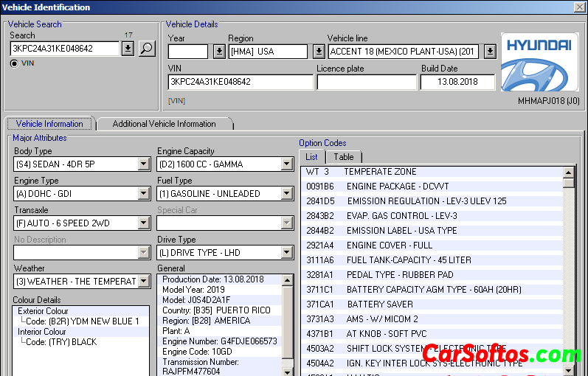Click the Build Date field
The width and height of the screenshot is (588, 376).
point(457,82)
